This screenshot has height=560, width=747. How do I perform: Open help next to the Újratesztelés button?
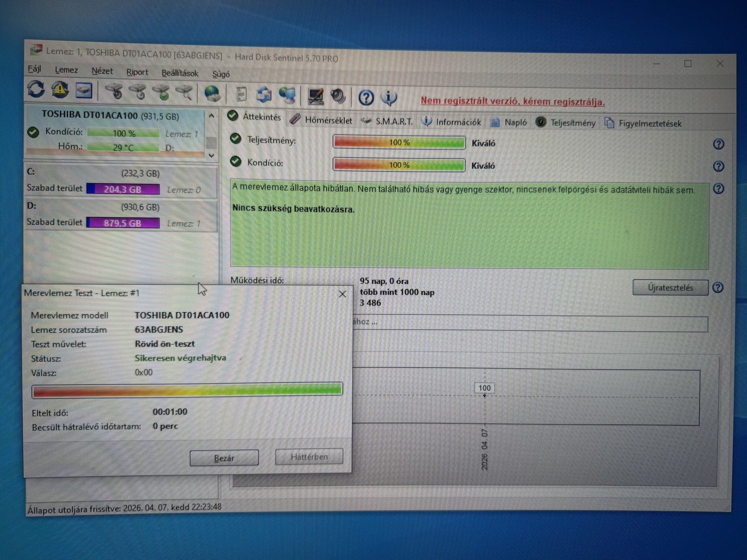click(718, 288)
